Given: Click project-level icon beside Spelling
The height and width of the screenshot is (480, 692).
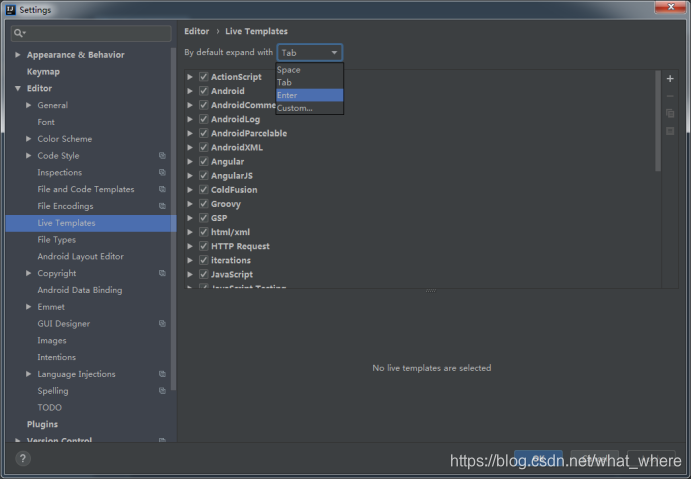Looking at the screenshot, I should [162, 390].
